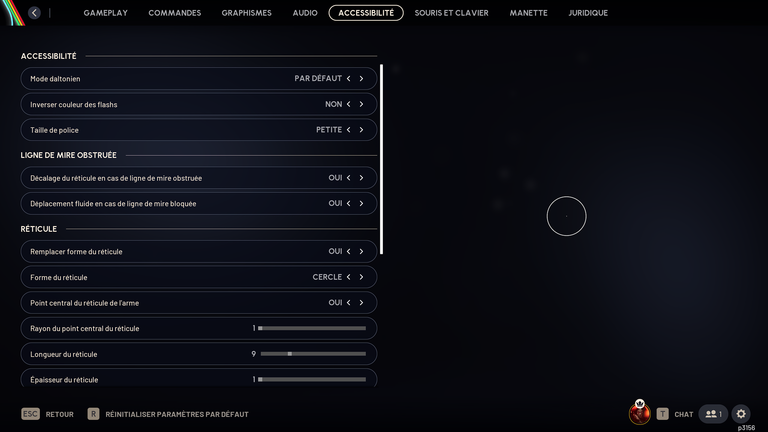
Task: Click the ESC key icon
Action: click(x=30, y=414)
